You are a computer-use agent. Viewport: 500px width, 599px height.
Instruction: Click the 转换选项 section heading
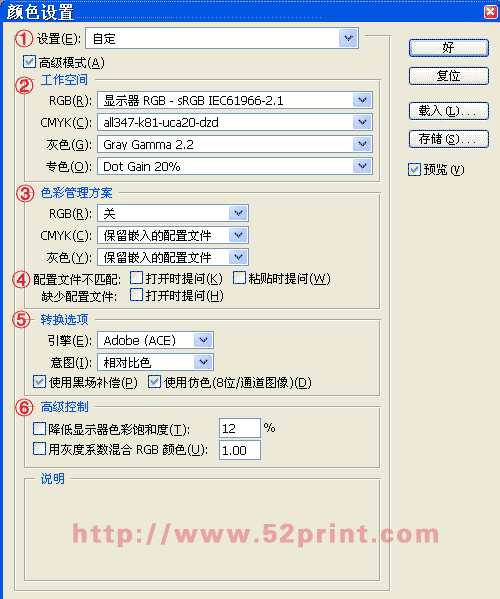[64, 319]
